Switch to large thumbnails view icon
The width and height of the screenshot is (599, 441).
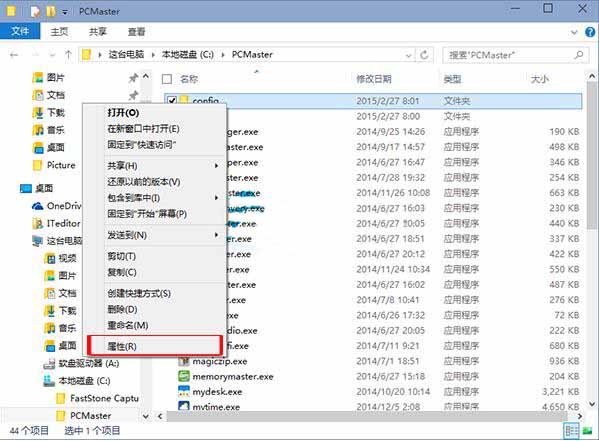[x=588, y=431]
